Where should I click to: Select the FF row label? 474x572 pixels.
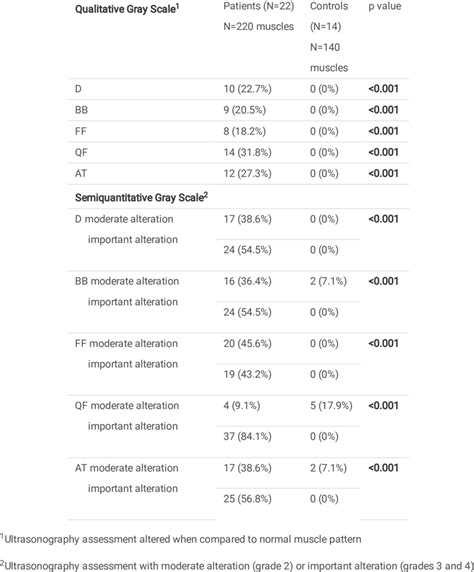(x=80, y=131)
